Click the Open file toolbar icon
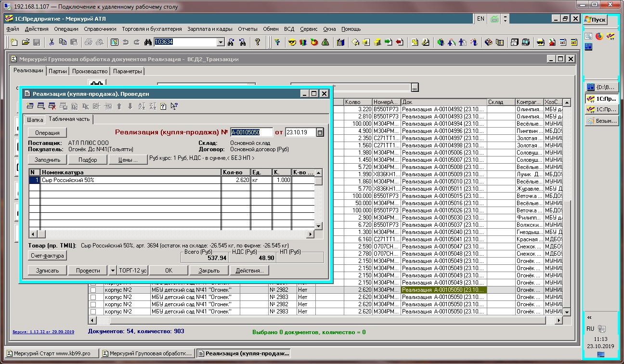The width and height of the screenshot is (624, 364). point(25,42)
